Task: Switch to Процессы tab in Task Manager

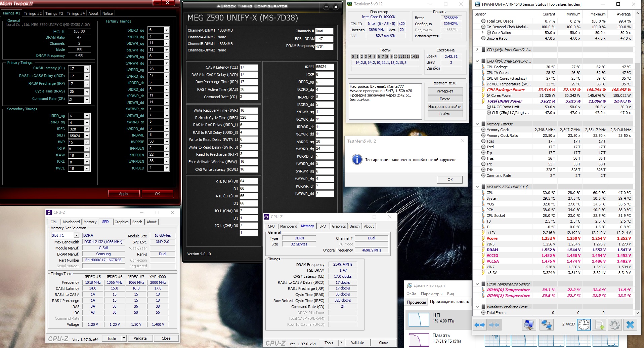Action: (416, 302)
